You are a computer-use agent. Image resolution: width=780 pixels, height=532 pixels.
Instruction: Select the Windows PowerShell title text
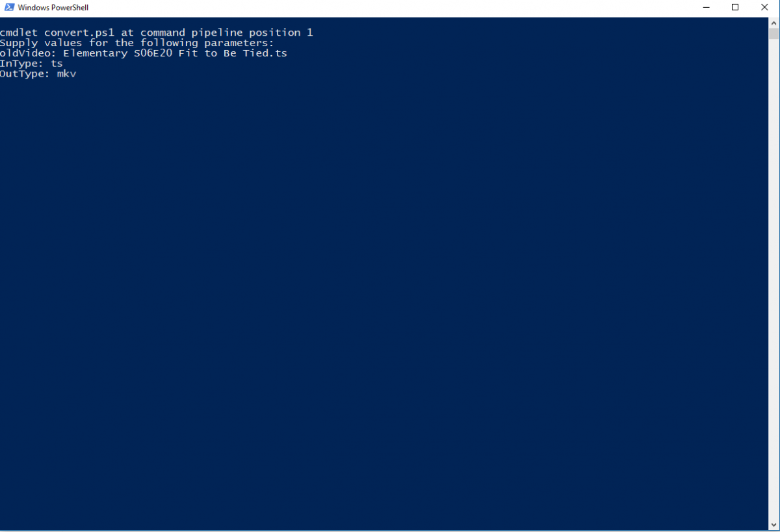click(x=53, y=8)
